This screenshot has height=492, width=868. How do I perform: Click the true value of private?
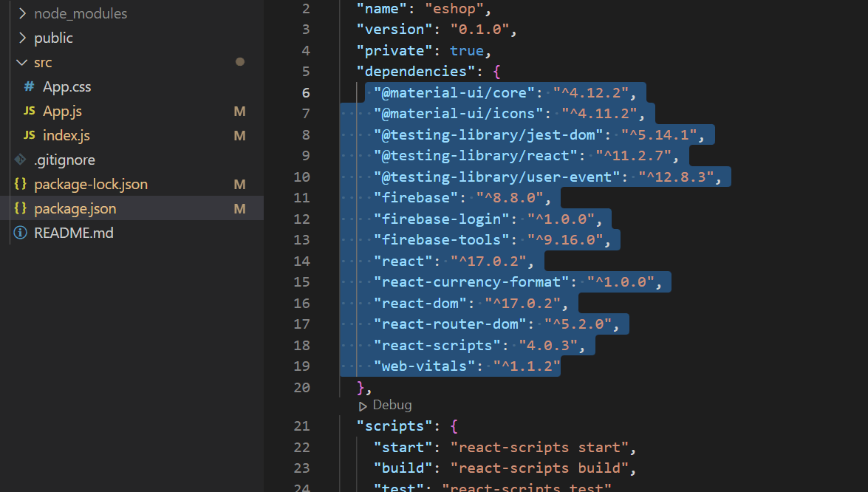[x=467, y=51]
